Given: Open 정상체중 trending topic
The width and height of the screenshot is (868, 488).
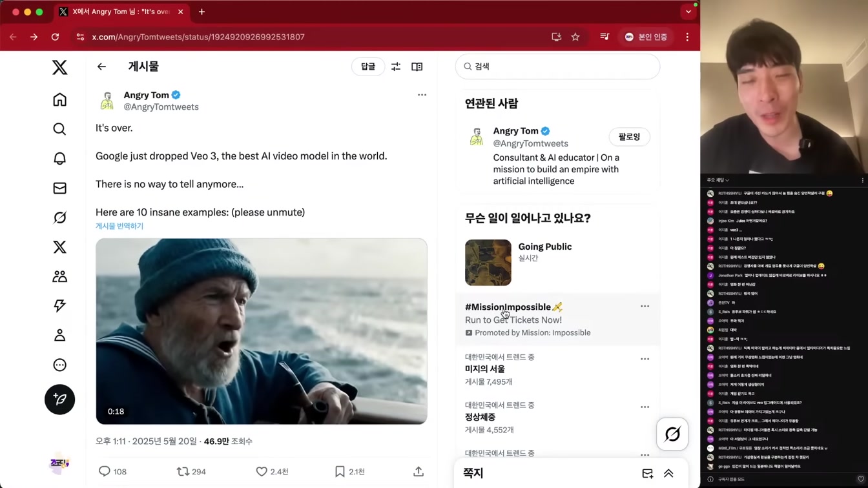Looking at the screenshot, I should tap(480, 418).
